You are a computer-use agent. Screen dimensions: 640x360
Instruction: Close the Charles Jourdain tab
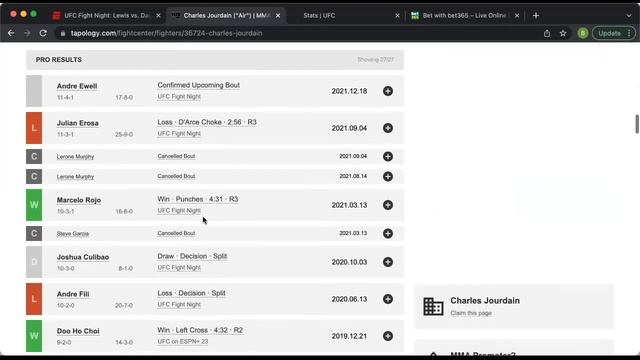click(x=278, y=16)
